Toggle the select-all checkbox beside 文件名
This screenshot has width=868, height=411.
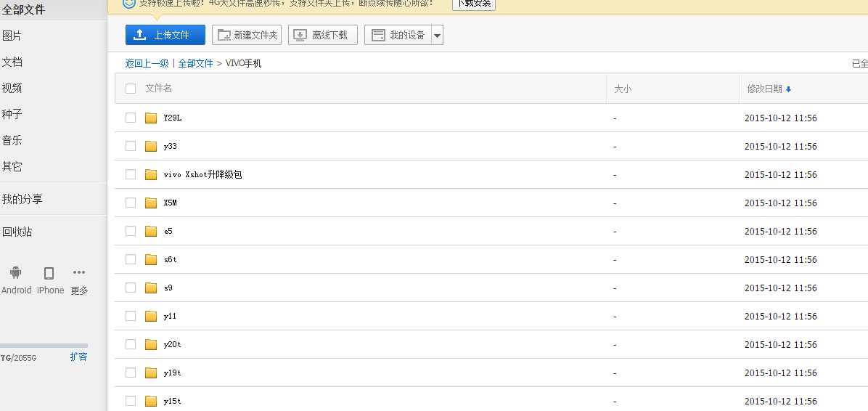click(x=131, y=89)
